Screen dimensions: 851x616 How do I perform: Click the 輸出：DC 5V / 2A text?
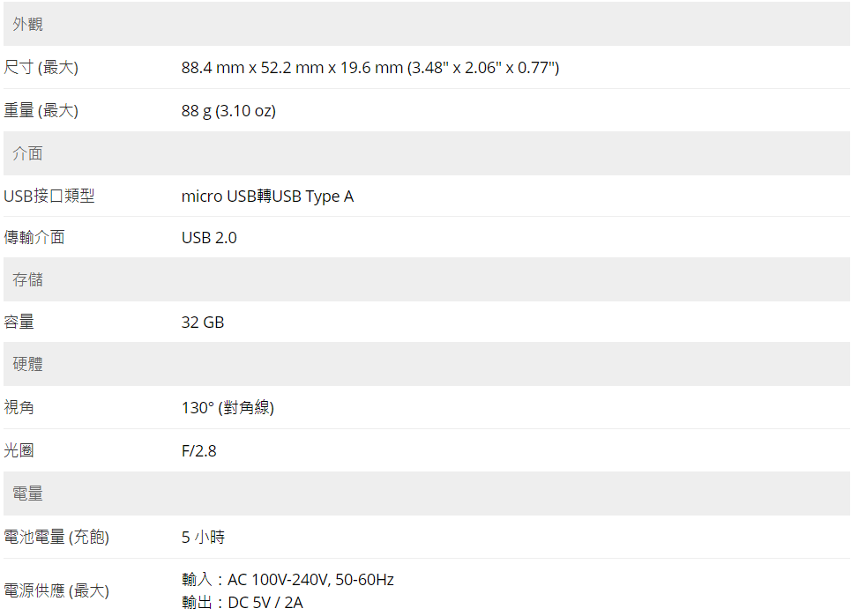coord(242,603)
